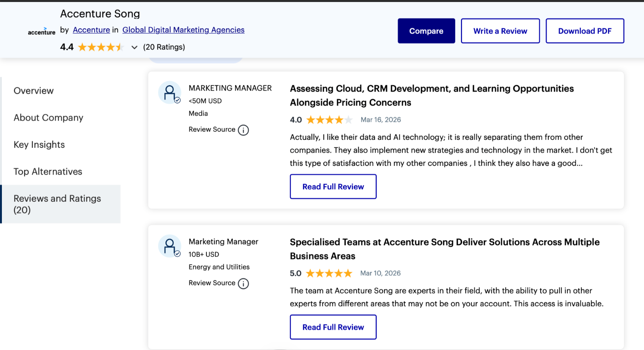Open Review Source info for Energy reviewer
Image resolution: width=644 pixels, height=350 pixels.
coord(243,284)
